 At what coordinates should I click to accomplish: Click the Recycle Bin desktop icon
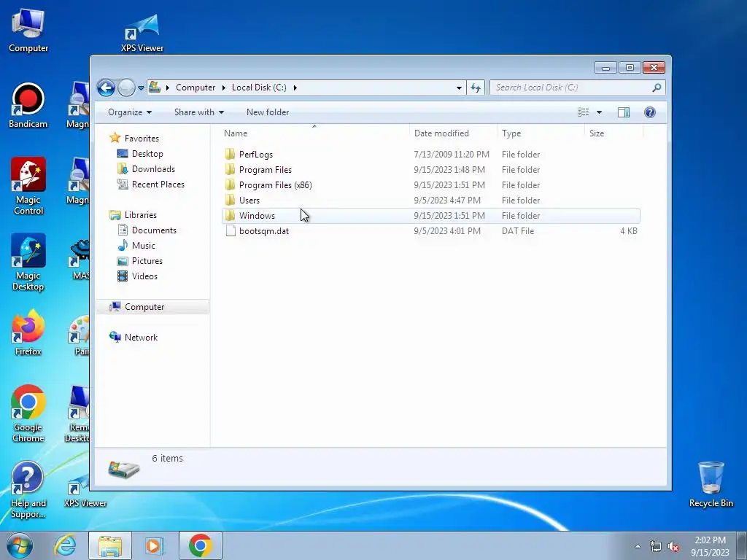click(711, 484)
